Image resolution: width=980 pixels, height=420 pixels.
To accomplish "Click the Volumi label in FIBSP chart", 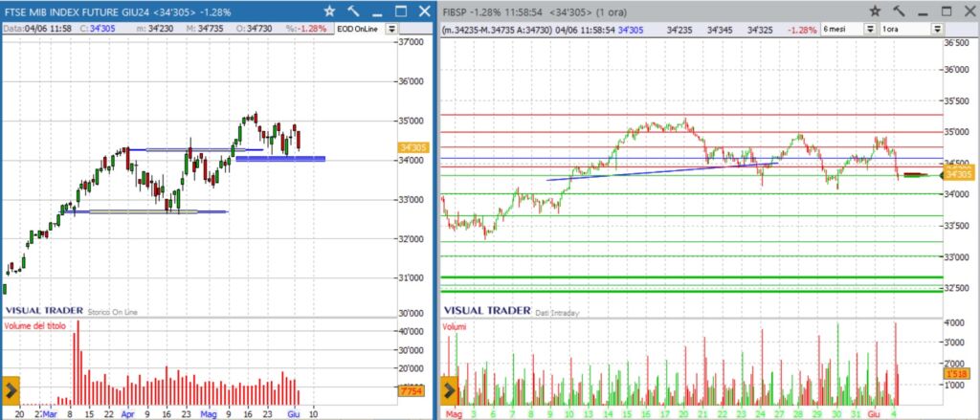I will (x=455, y=326).
